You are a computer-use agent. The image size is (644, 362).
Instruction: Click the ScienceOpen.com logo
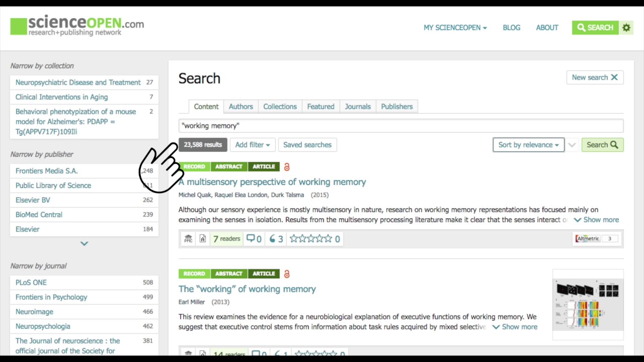click(x=77, y=26)
